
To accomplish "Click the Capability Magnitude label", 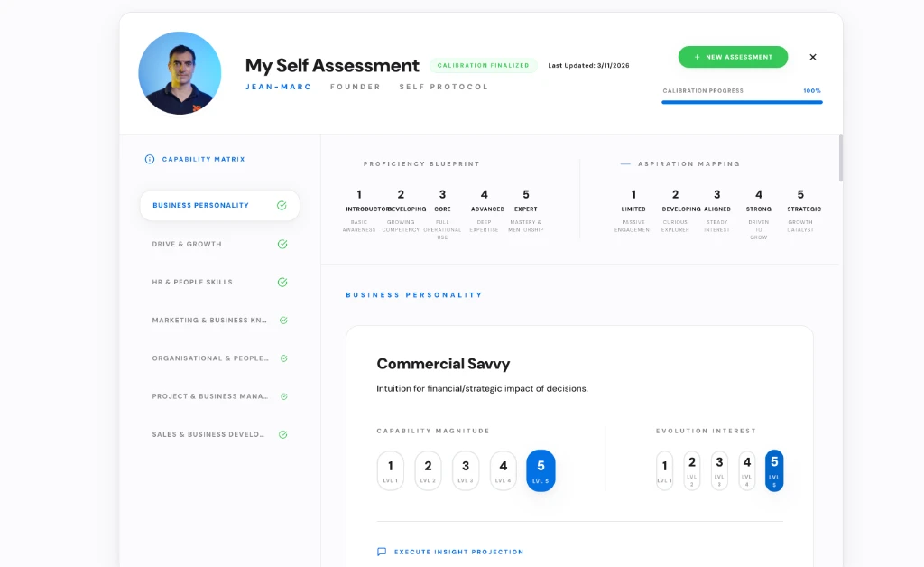I will coord(433,431).
